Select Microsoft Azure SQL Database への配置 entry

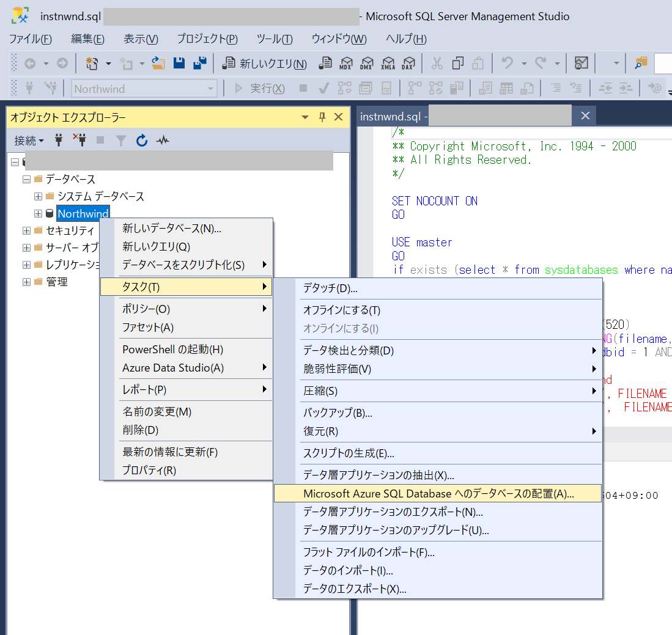(x=438, y=494)
